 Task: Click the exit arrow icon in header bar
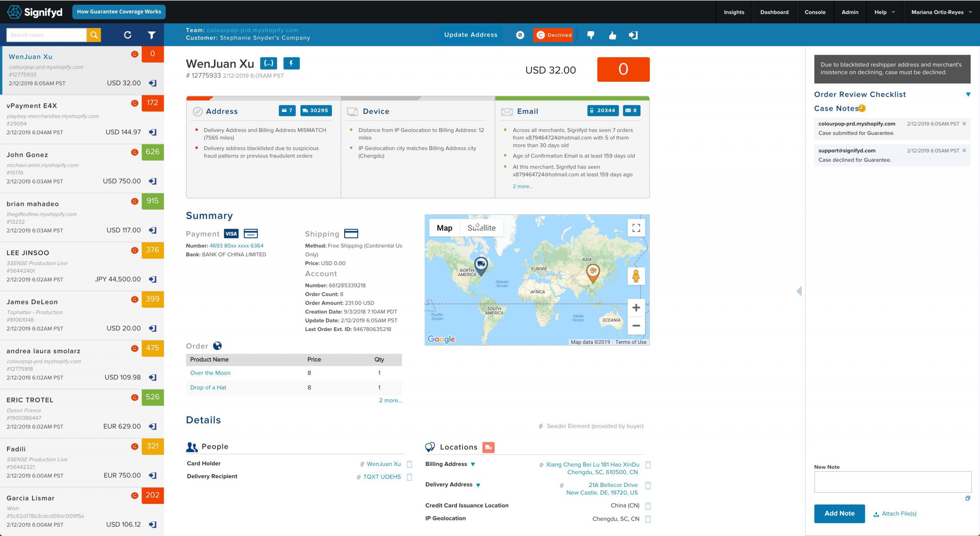pos(633,35)
